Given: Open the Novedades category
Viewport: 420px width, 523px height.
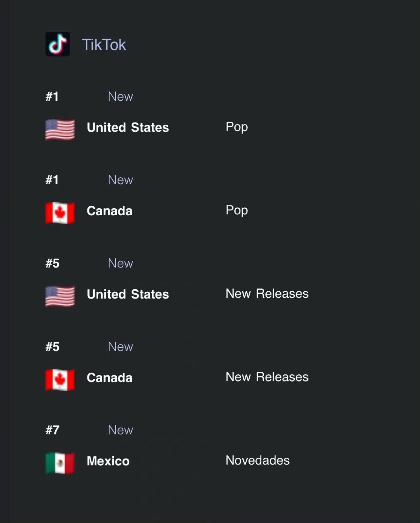Looking at the screenshot, I should pos(258,460).
